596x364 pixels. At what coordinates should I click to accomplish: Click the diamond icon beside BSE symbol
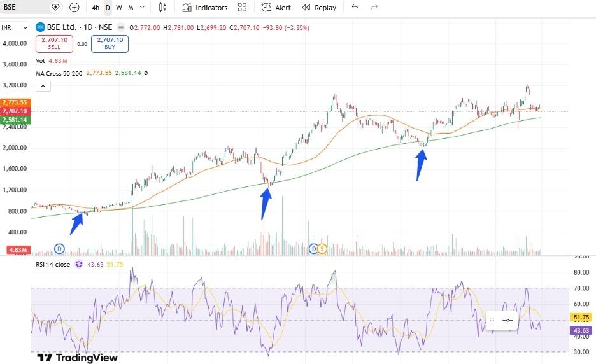55,7
